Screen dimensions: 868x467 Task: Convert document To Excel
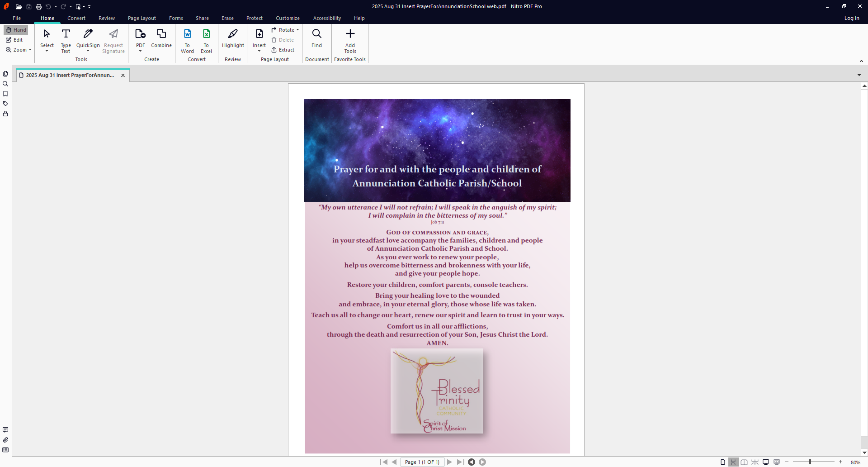[206, 40]
